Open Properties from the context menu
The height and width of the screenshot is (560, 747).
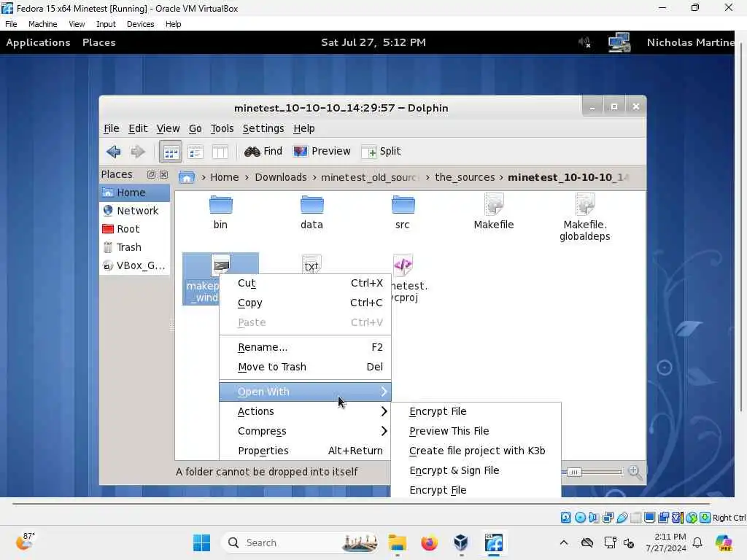point(305,451)
